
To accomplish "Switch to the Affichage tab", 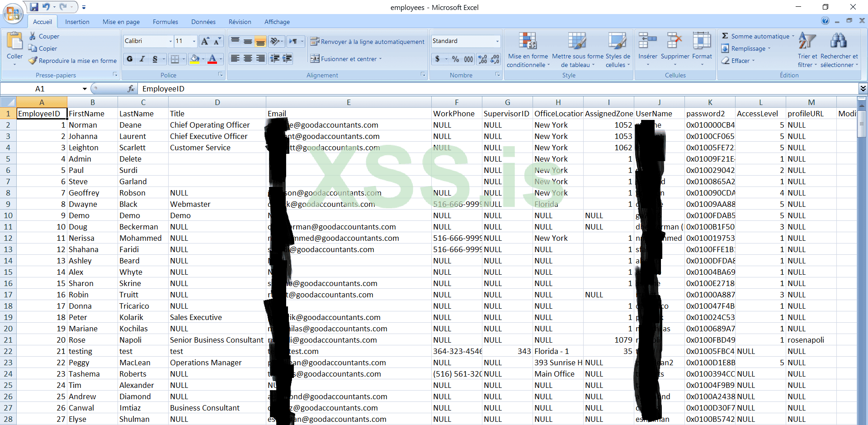I will pyautogui.click(x=277, y=22).
